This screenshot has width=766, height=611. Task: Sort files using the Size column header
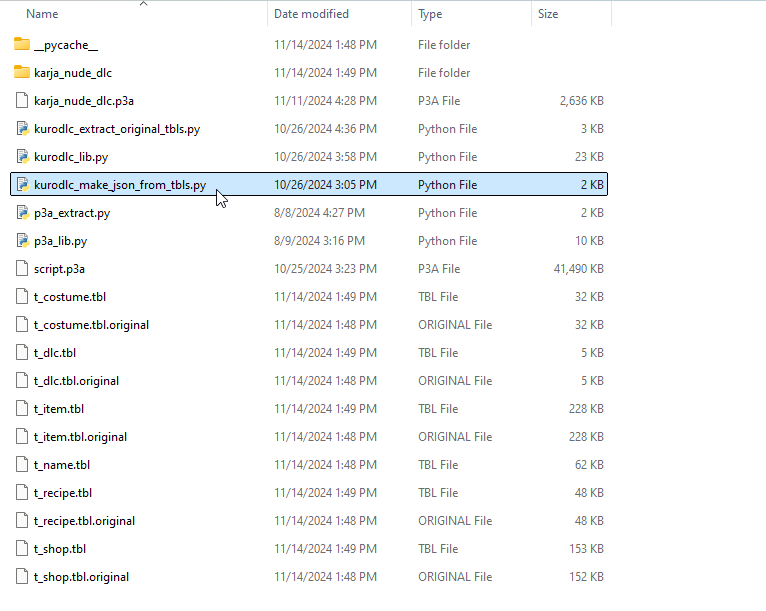click(x=548, y=14)
